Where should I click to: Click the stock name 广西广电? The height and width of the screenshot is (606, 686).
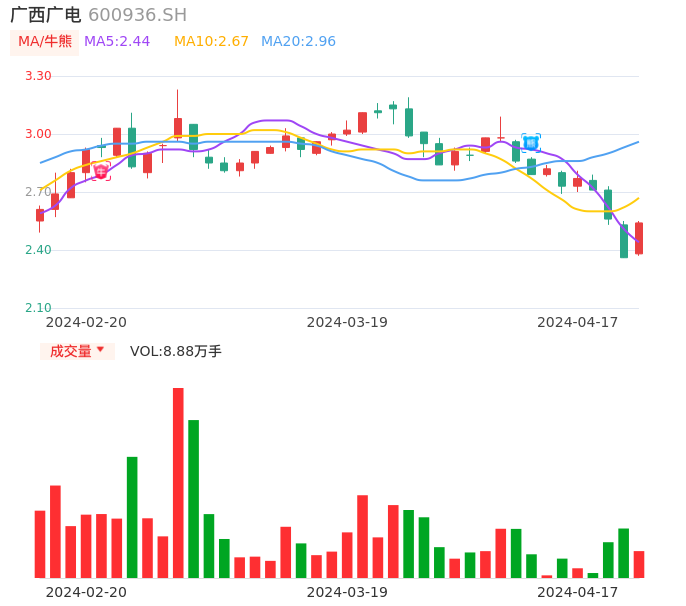click(46, 15)
